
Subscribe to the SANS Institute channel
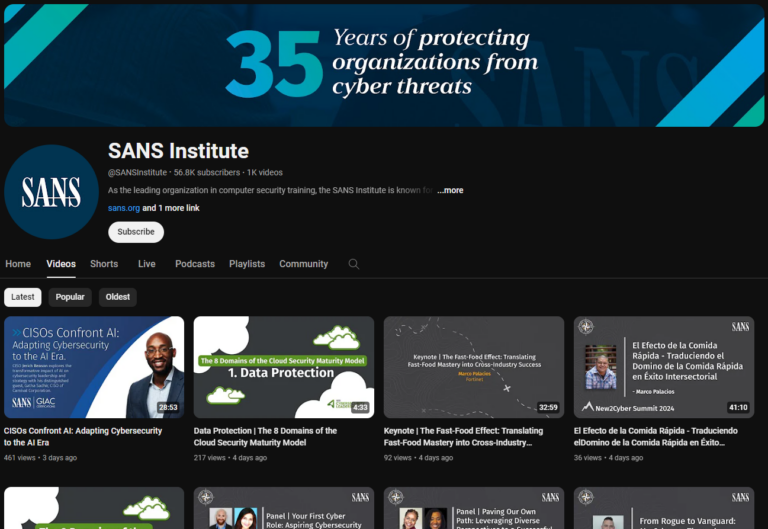136,232
